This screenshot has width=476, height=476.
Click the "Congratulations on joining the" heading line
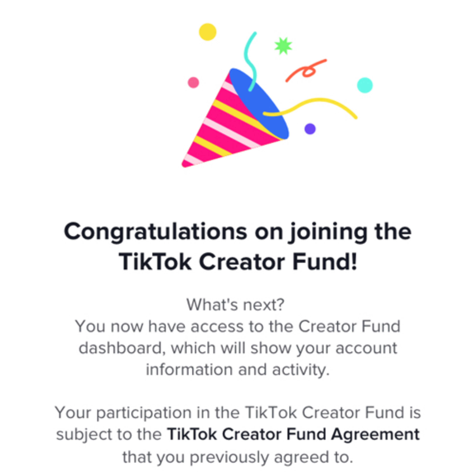238,232
